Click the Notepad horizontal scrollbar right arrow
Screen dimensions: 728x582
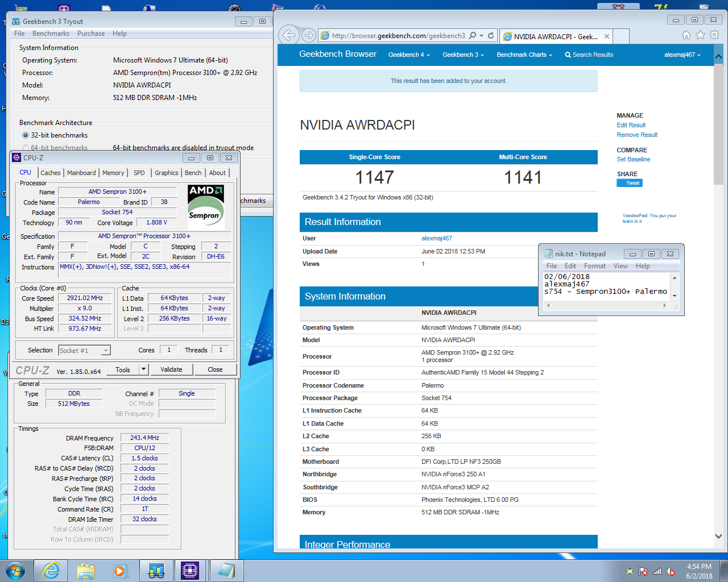click(664, 305)
